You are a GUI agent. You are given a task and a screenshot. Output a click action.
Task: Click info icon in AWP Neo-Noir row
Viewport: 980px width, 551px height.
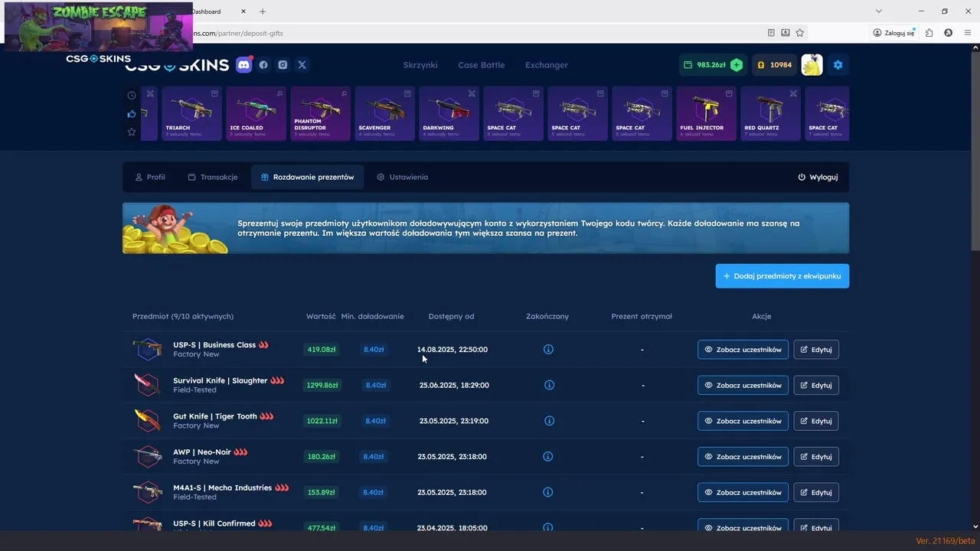(547, 456)
